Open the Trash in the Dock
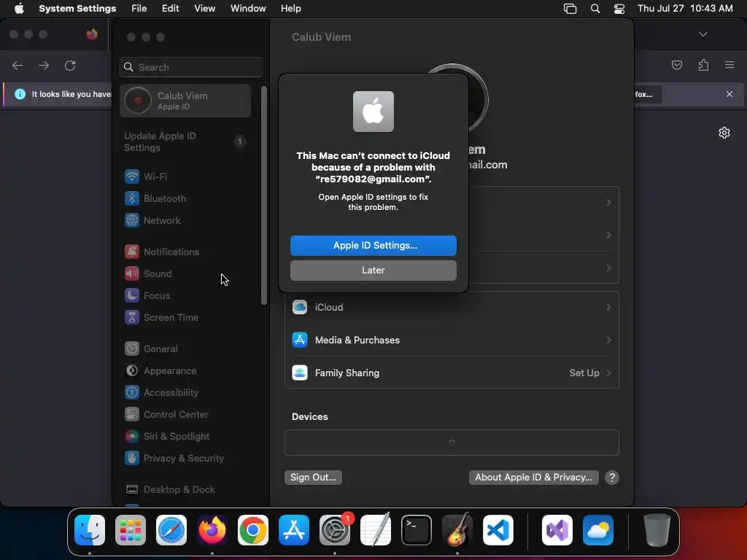Screen dimensions: 747x560 (657, 530)
